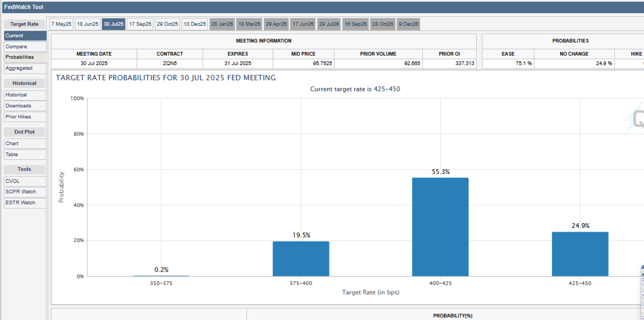
Task: Switch to the 17 Sep25 meeting tab
Action: 140,24
